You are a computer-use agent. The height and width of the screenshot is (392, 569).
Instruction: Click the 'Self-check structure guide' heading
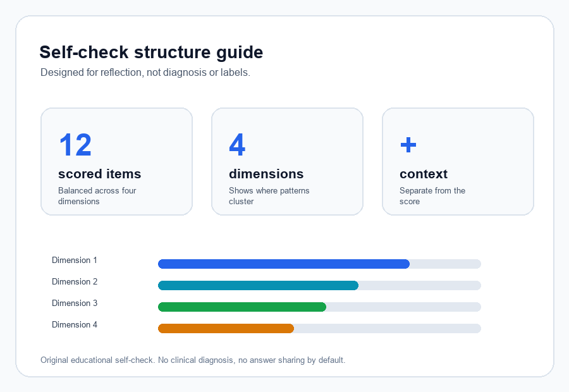tap(151, 52)
